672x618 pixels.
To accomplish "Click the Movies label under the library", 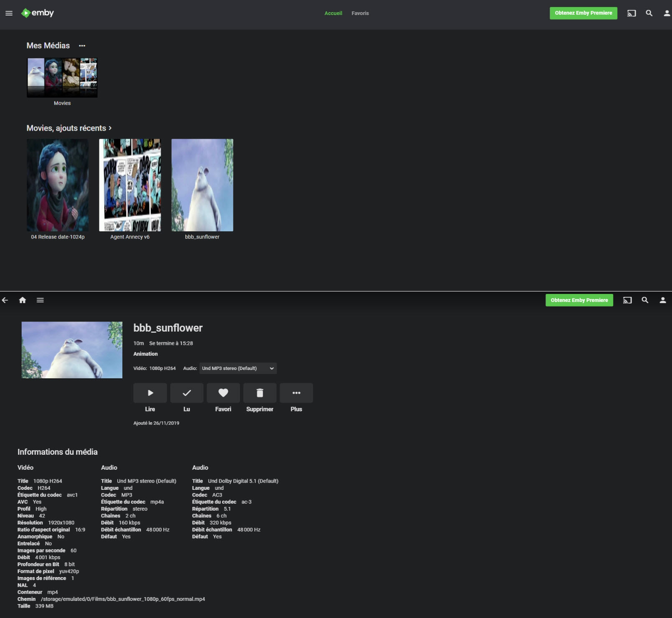I will point(62,103).
